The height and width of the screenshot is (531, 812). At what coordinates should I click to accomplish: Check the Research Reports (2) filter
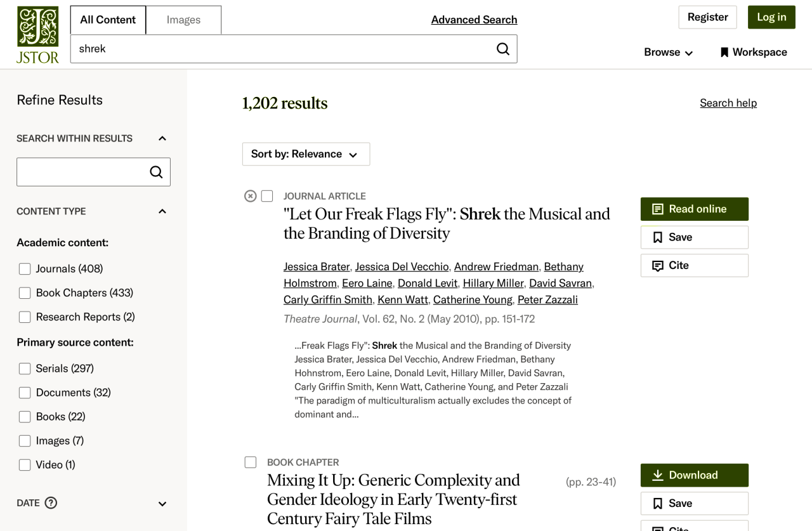pyautogui.click(x=25, y=317)
